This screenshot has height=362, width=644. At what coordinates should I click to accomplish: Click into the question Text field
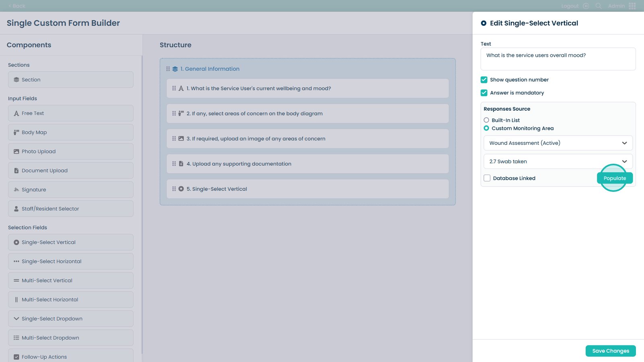pyautogui.click(x=558, y=59)
